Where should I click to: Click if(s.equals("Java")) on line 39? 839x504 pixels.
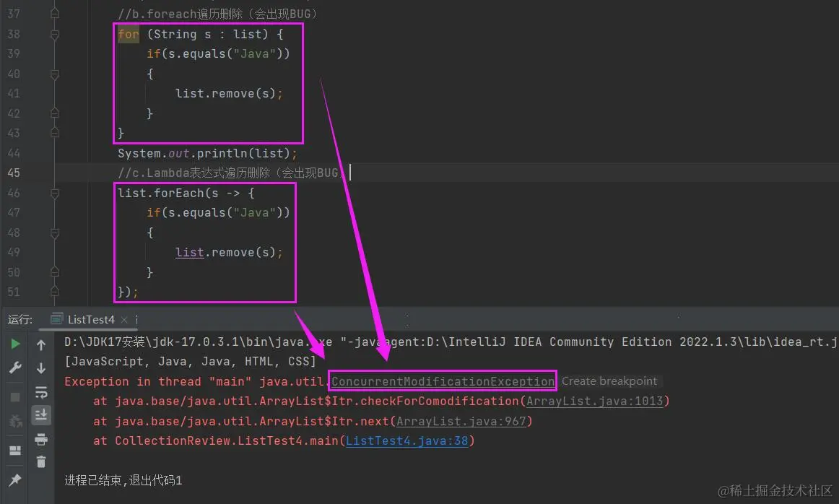pos(218,54)
